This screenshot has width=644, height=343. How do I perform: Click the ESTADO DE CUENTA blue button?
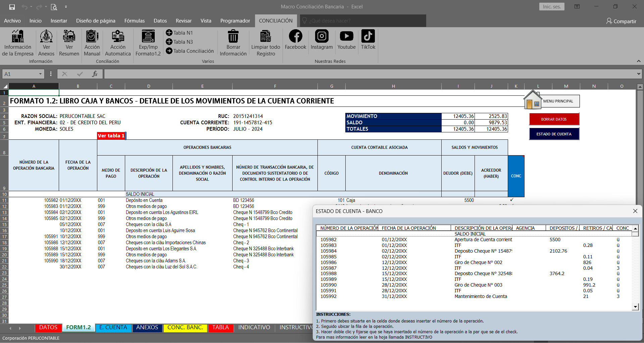554,134
